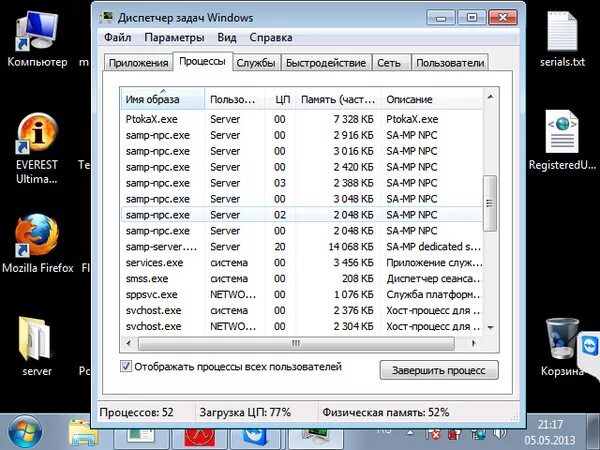Select the smss.exe process row
The height and width of the screenshot is (450, 600).
click(302, 279)
